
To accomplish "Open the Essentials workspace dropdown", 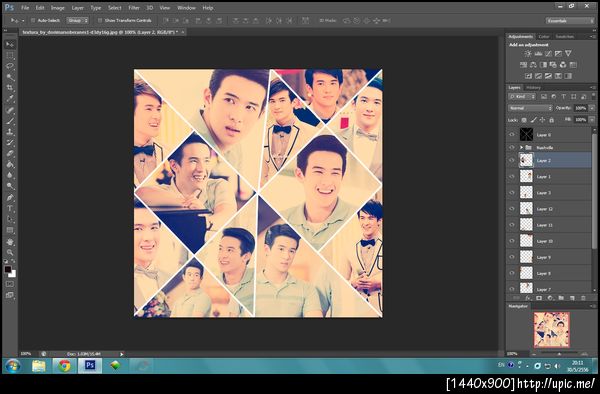I will [570, 21].
